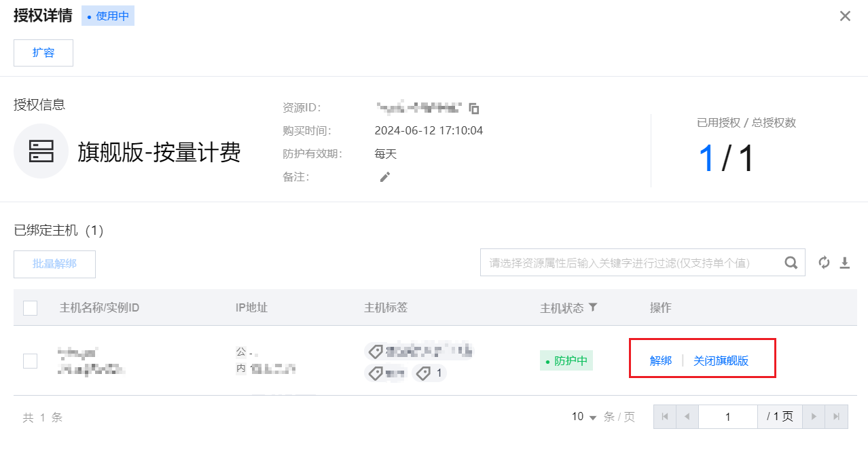Image resolution: width=868 pixels, height=450 pixels.
Task: Click the 批量解绑 button
Action: 54,264
